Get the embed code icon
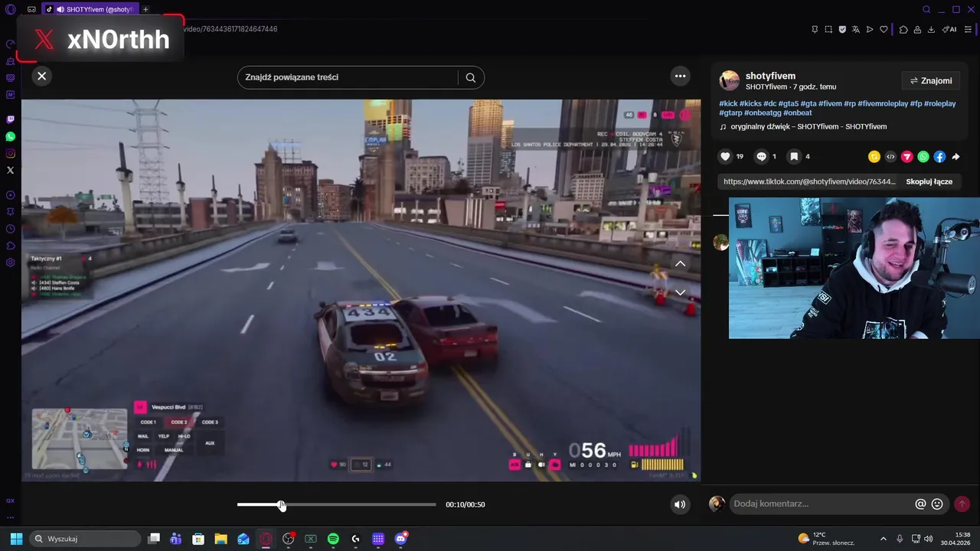Screen dimensions: 980x551 [x=890, y=157]
